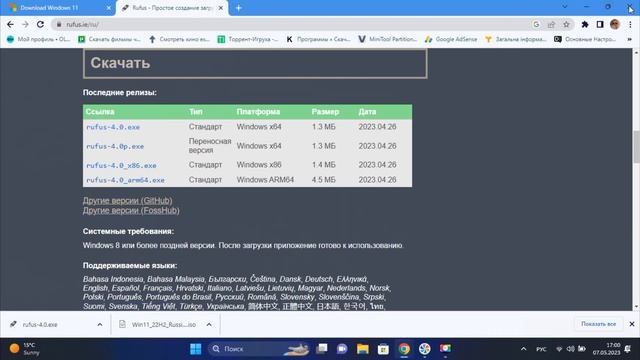Close the Rufus tab
Image resolution: width=640 pixels, height=360 pixels.
221,8
